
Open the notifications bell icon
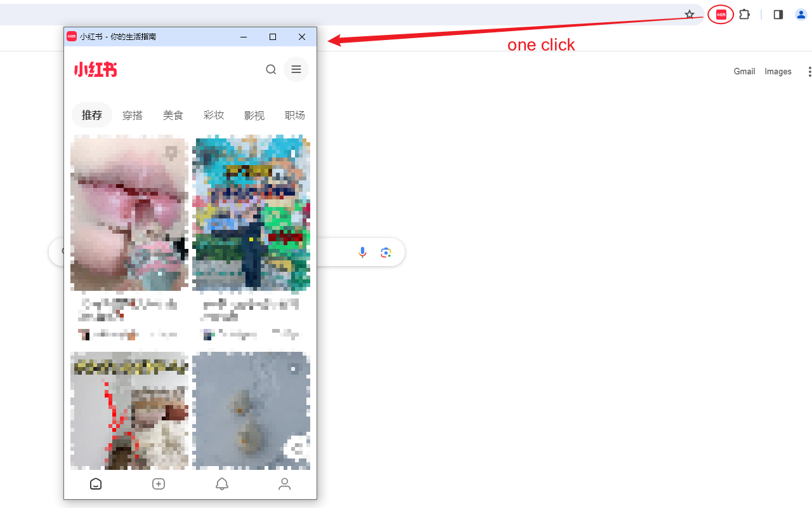pyautogui.click(x=222, y=484)
